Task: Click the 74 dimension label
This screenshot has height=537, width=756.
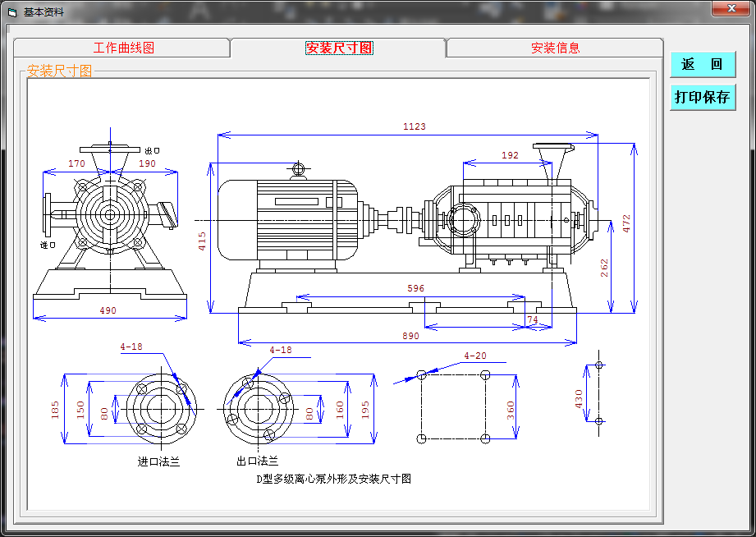Action: [532, 319]
